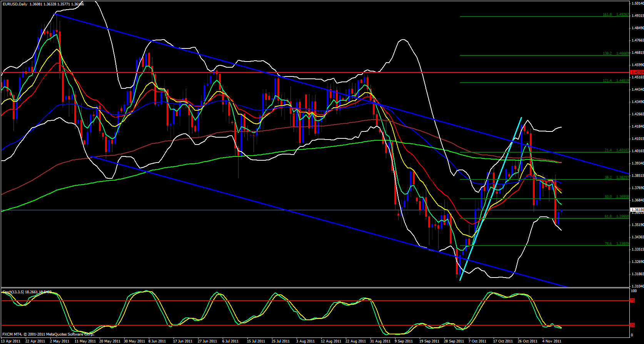Image resolution: width=644 pixels, height=344 pixels.
Task: Click the 31 Aug 2011 date label
Action: 380,341
